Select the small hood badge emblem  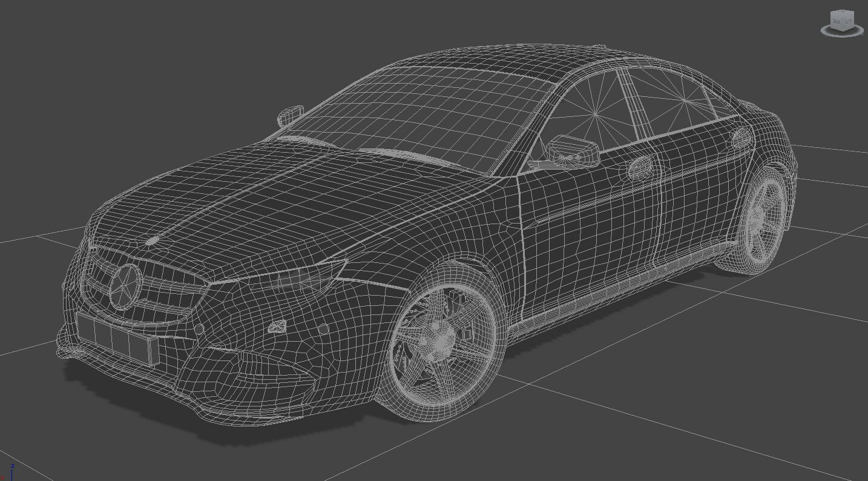(x=152, y=240)
